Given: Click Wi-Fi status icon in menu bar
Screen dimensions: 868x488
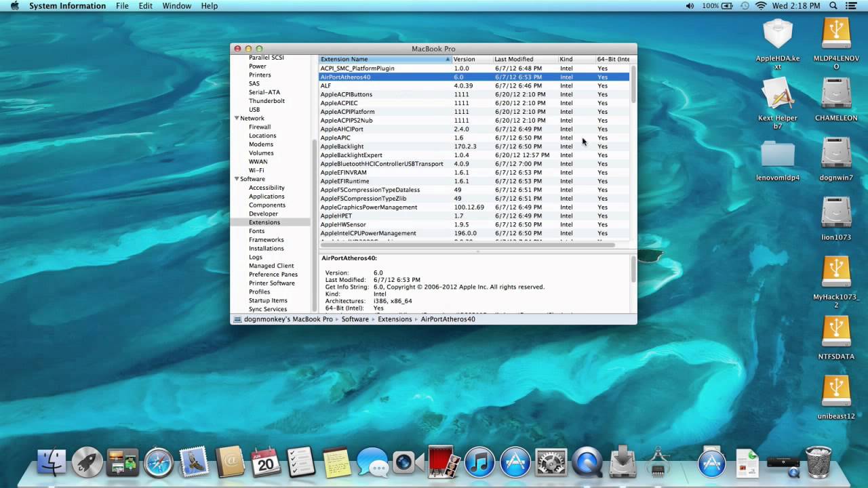Looking at the screenshot, I should point(761,6).
